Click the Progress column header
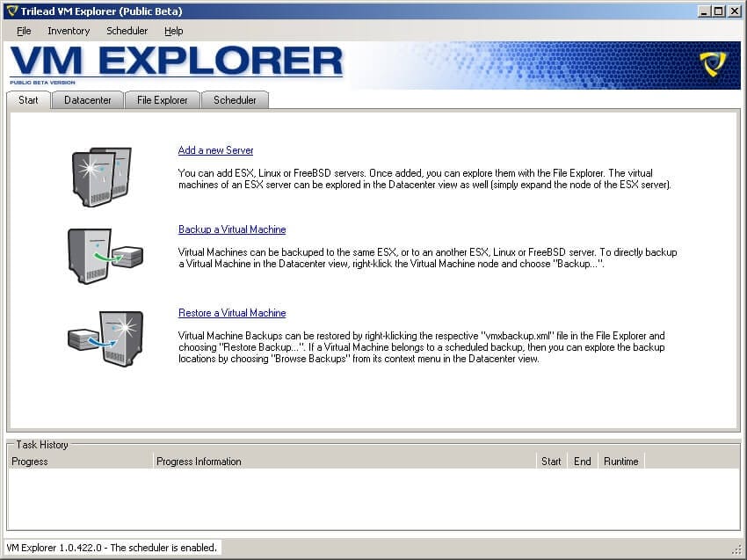Viewport: 747px width, 560px height. point(81,462)
